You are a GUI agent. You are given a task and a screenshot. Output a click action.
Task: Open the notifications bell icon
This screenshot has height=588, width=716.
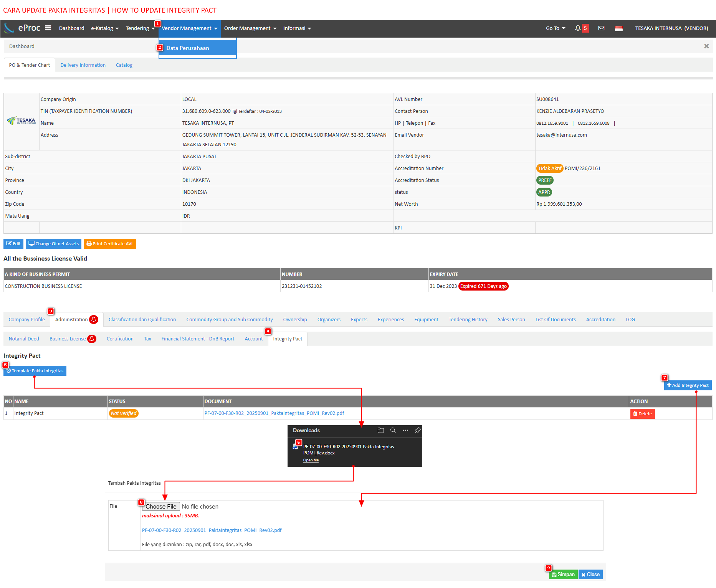click(578, 28)
